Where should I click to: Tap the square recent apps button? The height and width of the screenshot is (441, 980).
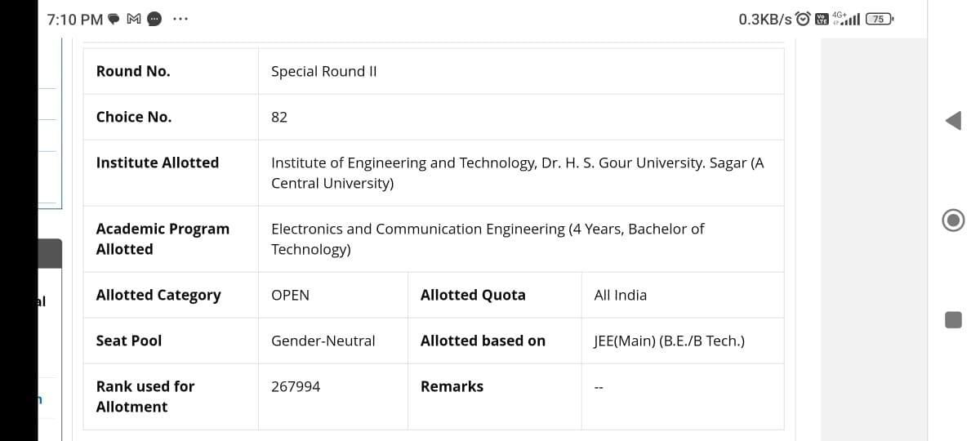[x=953, y=319]
